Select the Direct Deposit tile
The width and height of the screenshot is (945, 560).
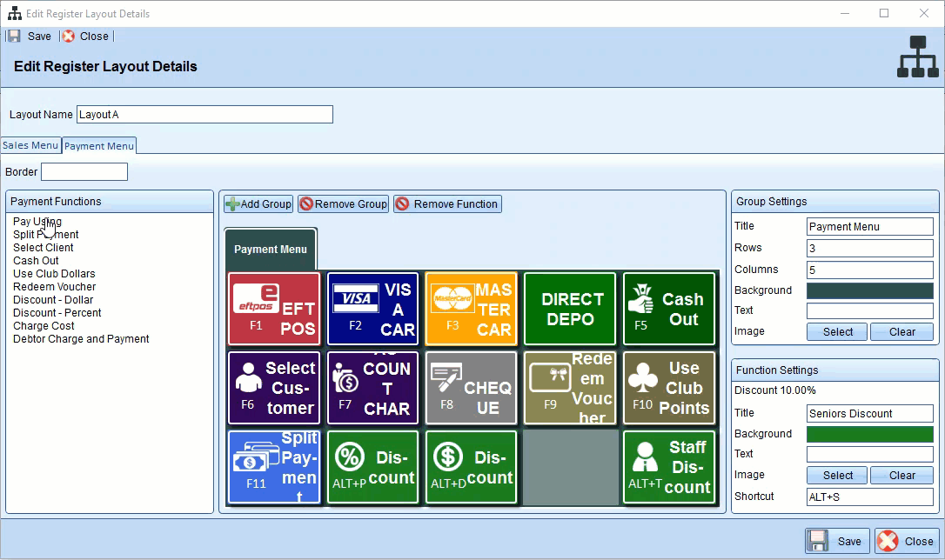pos(570,309)
